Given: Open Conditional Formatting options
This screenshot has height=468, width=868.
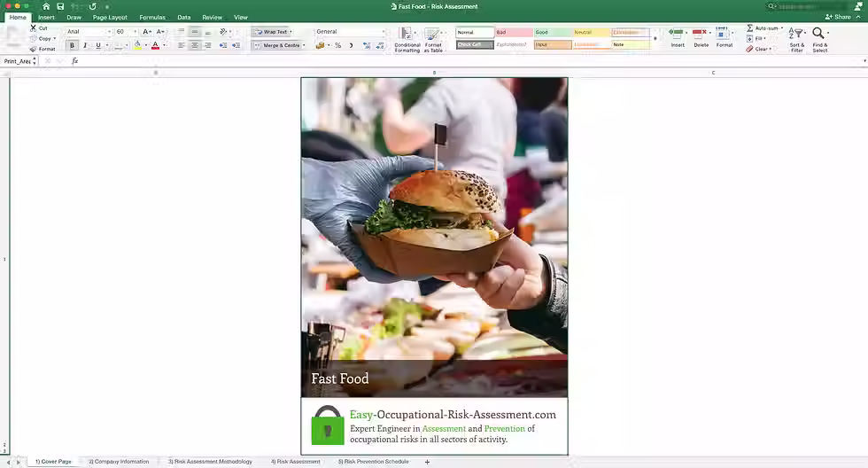Looking at the screenshot, I should point(407,40).
